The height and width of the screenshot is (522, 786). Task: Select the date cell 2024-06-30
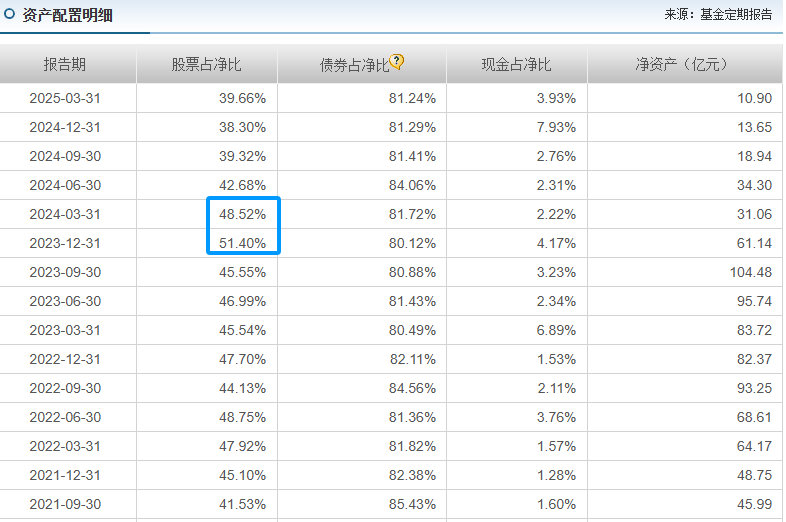tap(65, 186)
